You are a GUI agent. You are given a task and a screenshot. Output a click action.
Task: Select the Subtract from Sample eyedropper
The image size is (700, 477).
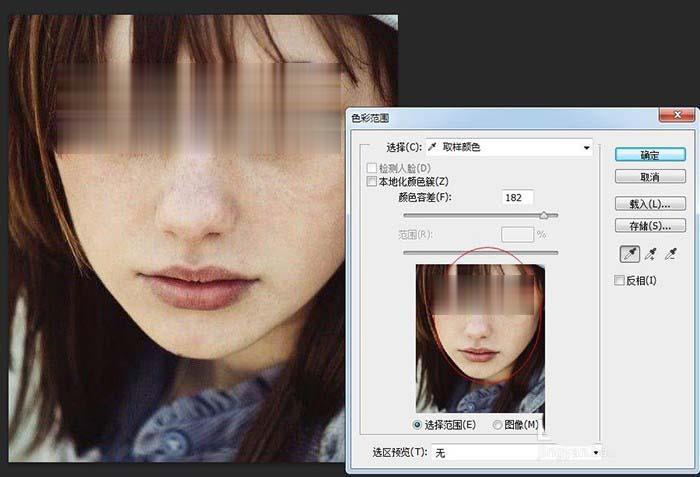point(671,254)
